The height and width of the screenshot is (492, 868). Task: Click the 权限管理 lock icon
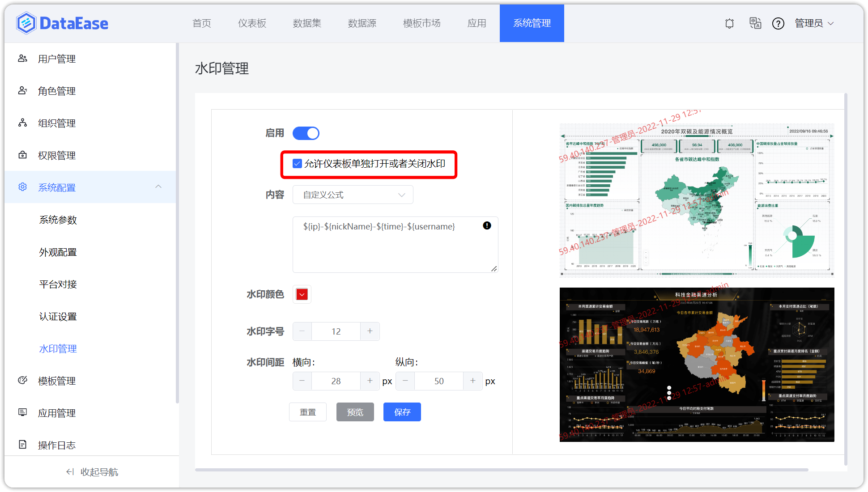[22, 155]
